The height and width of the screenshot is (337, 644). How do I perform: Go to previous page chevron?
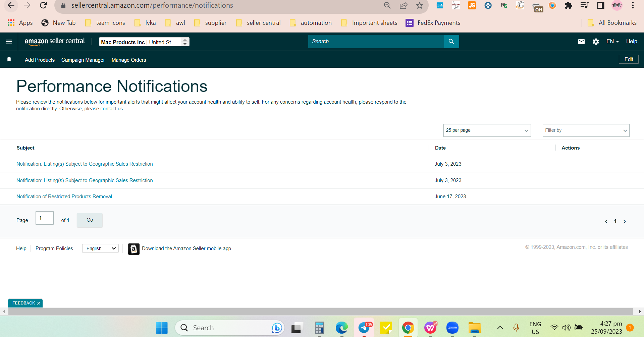click(606, 222)
